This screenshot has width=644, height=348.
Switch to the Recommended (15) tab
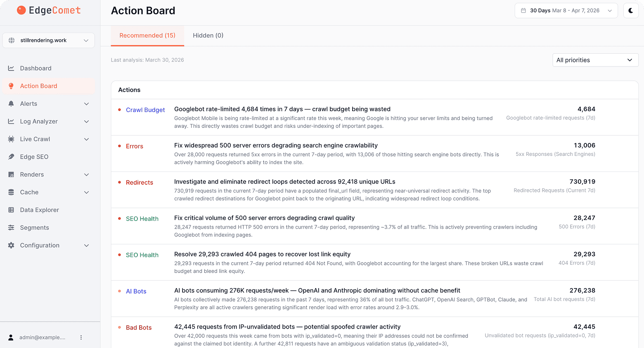point(147,36)
